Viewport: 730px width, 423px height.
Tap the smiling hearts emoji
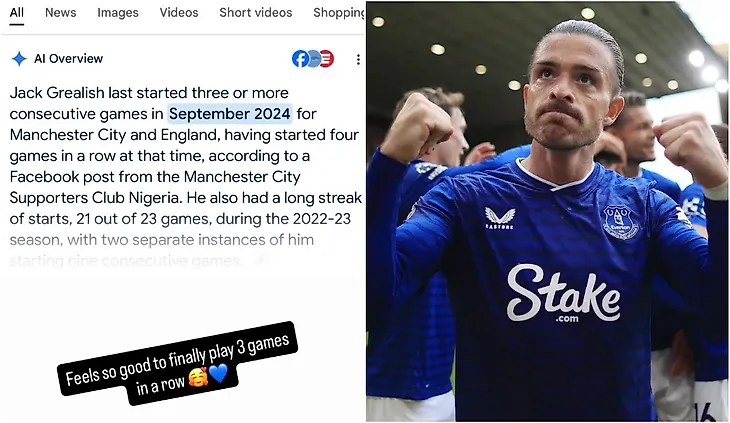[198, 377]
